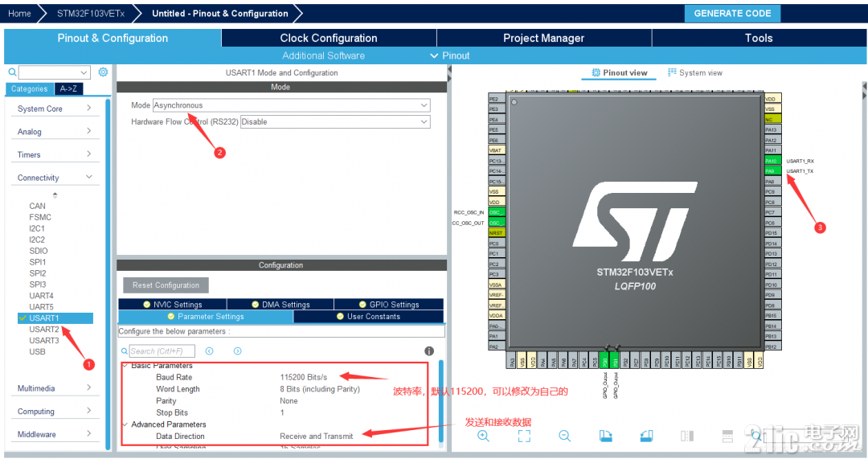Open the Pinout dropdown menu
The image size is (868, 459).
click(x=450, y=55)
